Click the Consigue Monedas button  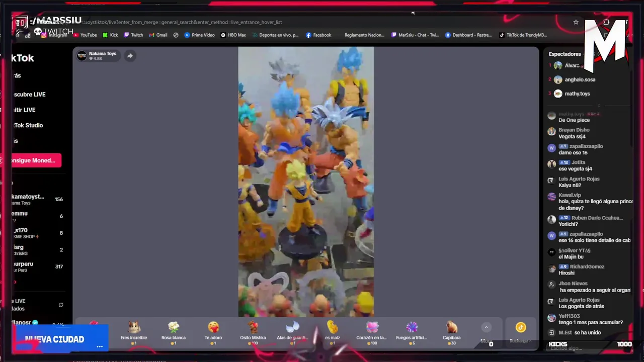(36, 160)
